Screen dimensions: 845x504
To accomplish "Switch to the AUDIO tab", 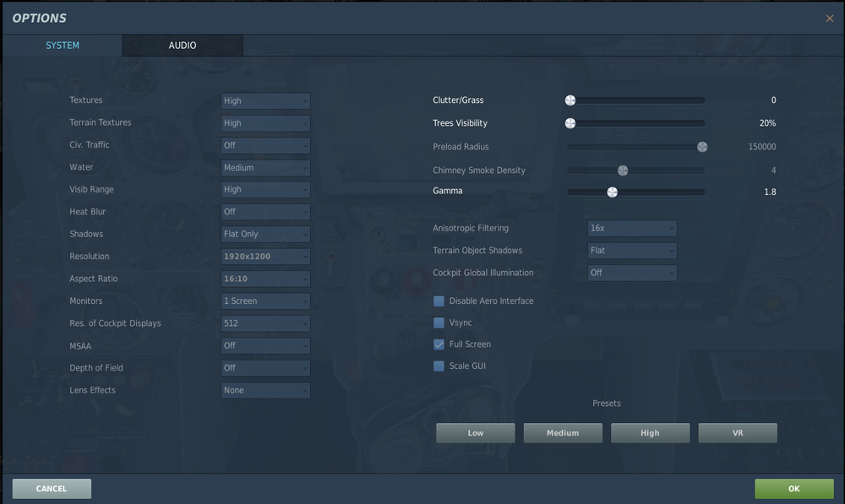I will click(182, 46).
